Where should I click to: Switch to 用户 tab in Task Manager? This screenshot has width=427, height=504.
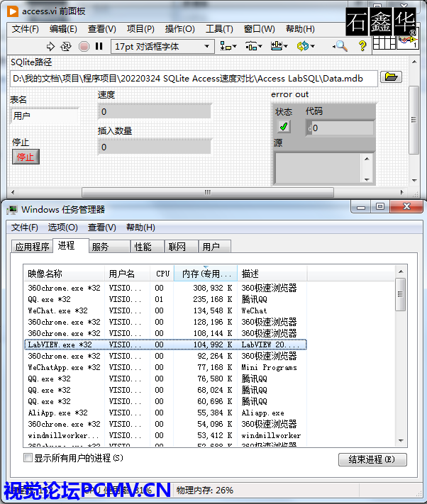point(215,247)
